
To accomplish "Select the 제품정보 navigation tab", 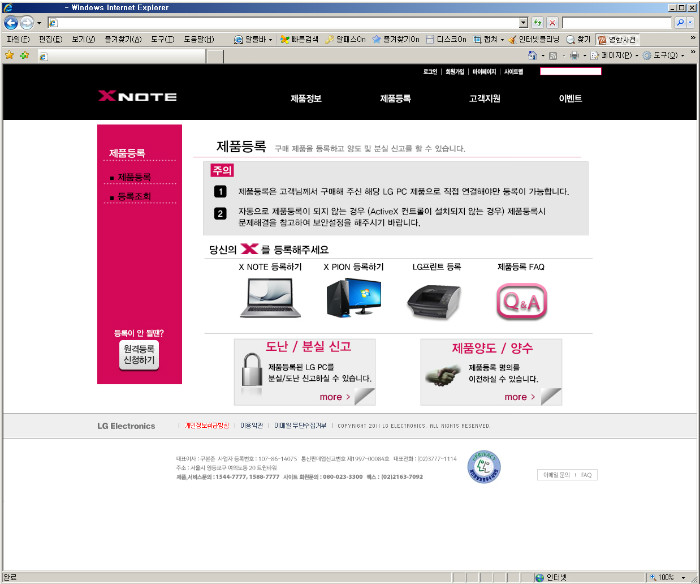I will [306, 98].
